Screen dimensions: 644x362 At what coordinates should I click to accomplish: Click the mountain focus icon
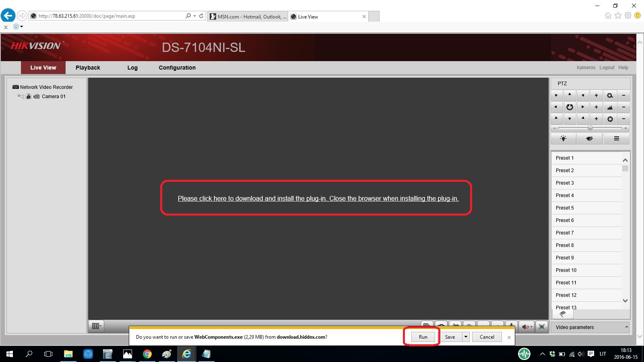pos(610,107)
